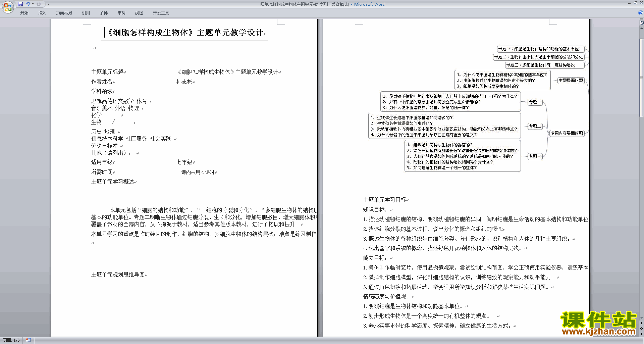Toggle the ruler button above scrollbar
The height and width of the screenshot is (344, 644).
[642, 23]
